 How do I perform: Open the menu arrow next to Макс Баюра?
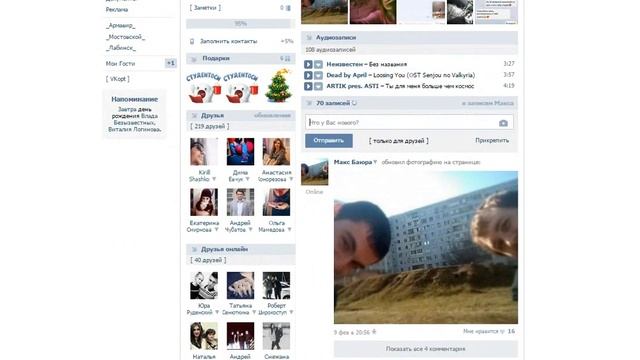[375, 162]
